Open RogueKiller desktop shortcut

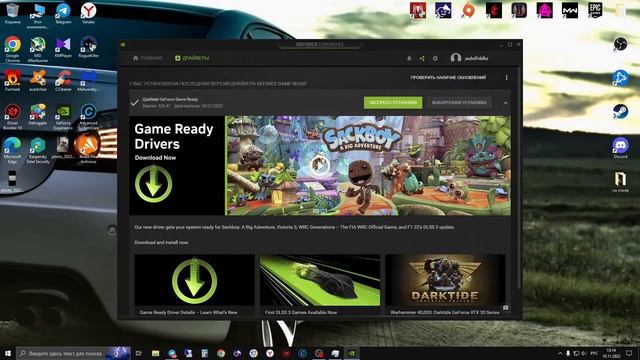click(88, 47)
